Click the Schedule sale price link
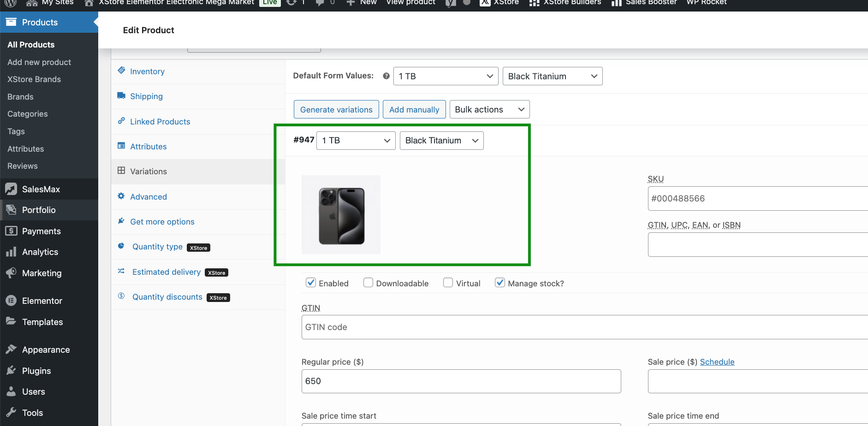Viewport: 868px width, 426px height. pyautogui.click(x=717, y=362)
